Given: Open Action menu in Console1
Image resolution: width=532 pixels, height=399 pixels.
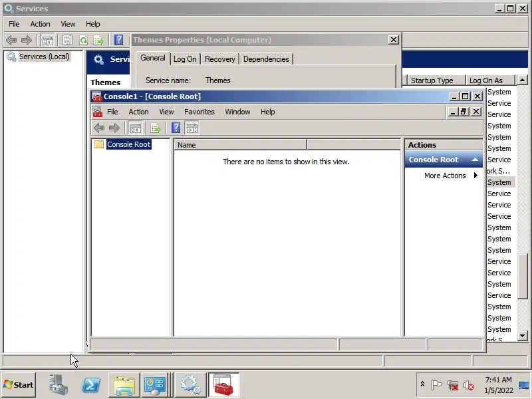Looking at the screenshot, I should [138, 112].
